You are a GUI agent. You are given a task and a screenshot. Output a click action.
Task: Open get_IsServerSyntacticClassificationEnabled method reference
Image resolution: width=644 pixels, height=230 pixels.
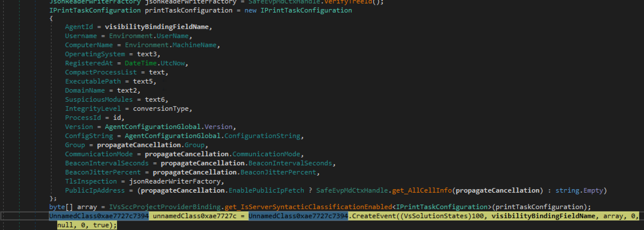point(308,207)
